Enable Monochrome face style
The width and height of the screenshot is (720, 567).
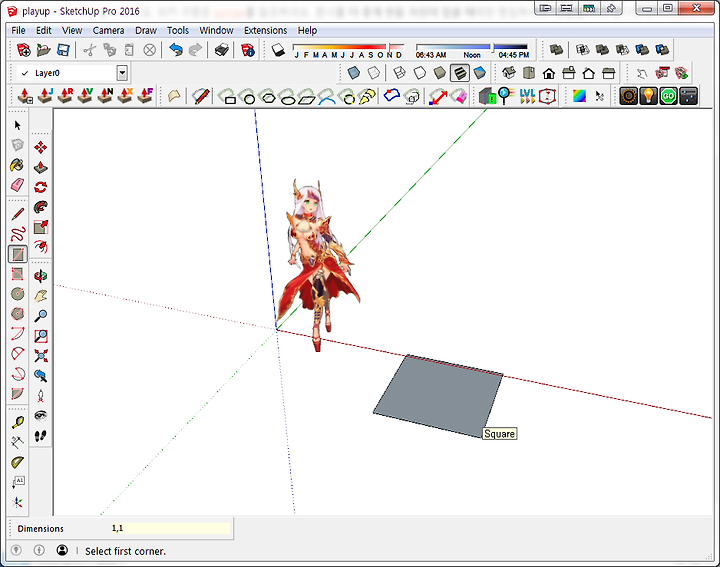coord(480,73)
